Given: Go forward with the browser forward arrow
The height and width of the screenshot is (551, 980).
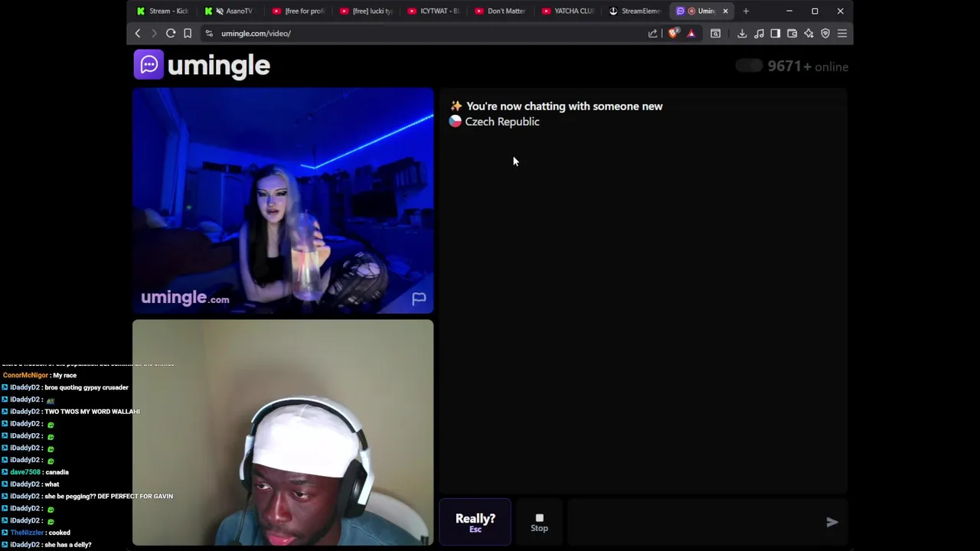Looking at the screenshot, I should [154, 34].
